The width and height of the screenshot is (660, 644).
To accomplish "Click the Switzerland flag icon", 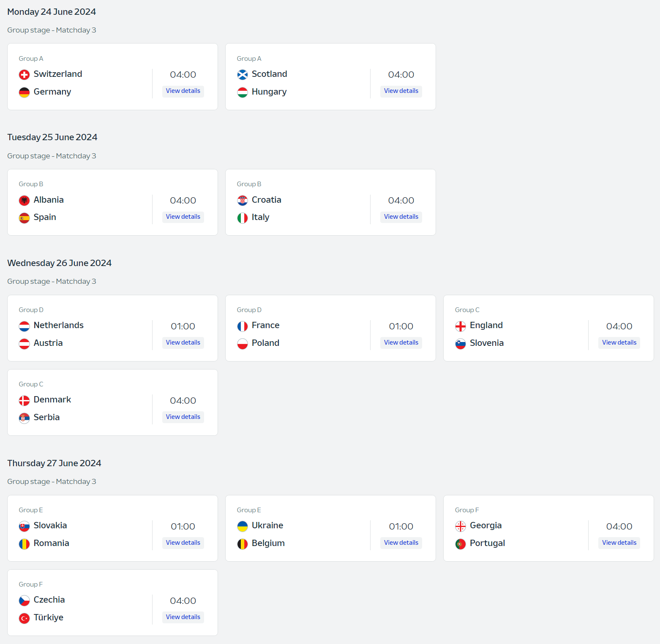I will click(x=25, y=75).
